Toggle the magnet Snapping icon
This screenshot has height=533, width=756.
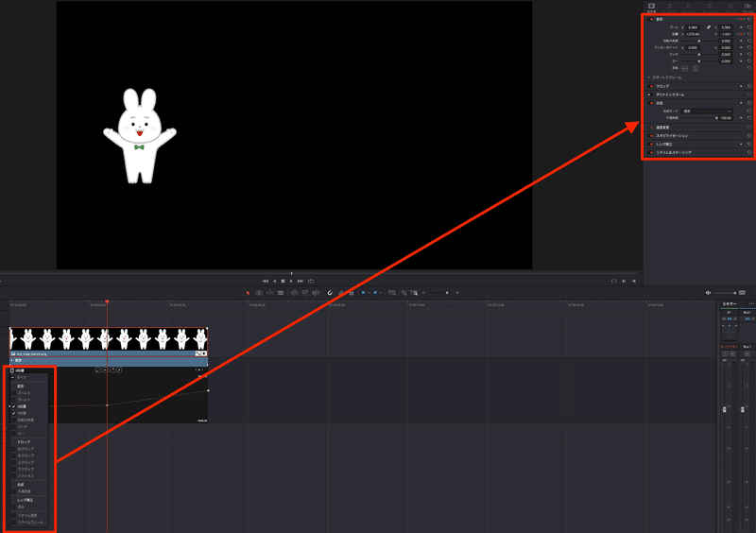coord(330,293)
